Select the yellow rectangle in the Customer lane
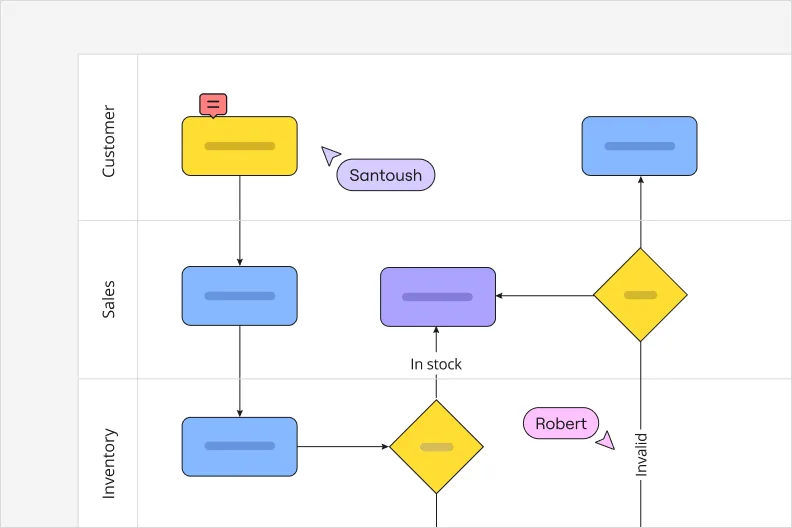Image resolution: width=792 pixels, height=528 pixels. point(239,146)
